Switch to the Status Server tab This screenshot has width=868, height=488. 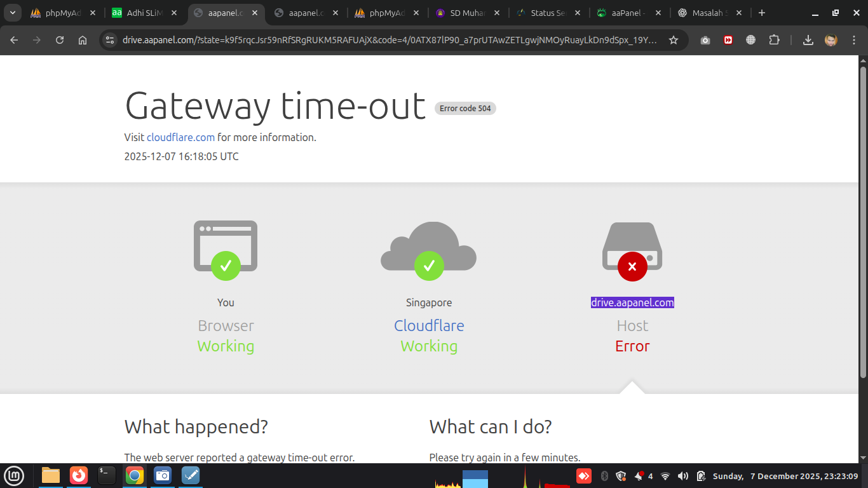coord(549,13)
